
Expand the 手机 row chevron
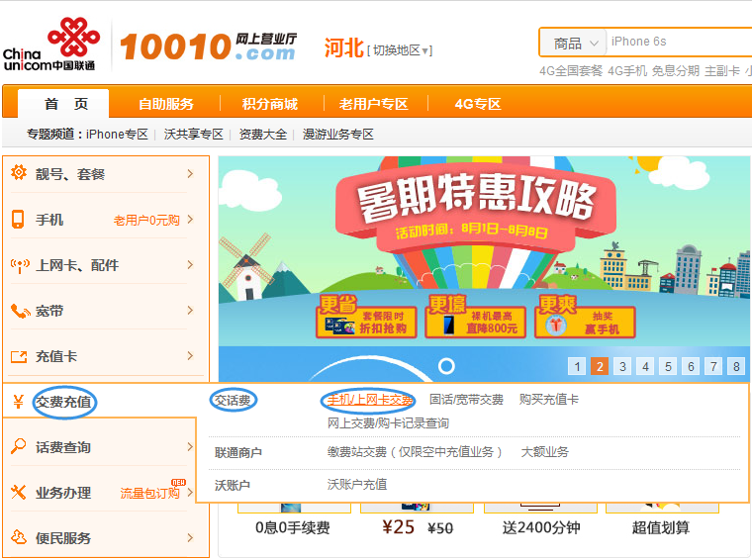coord(190,219)
